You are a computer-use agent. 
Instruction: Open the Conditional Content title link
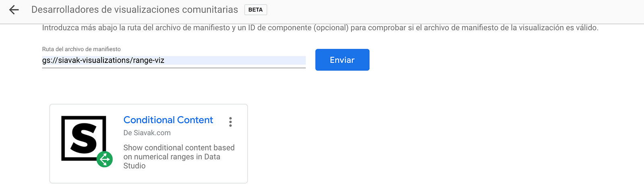[x=168, y=120]
